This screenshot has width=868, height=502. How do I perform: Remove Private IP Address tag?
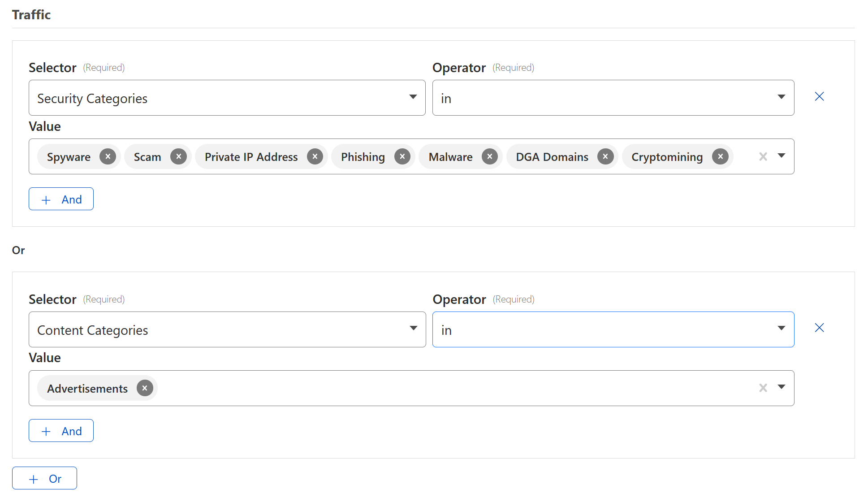315,156
